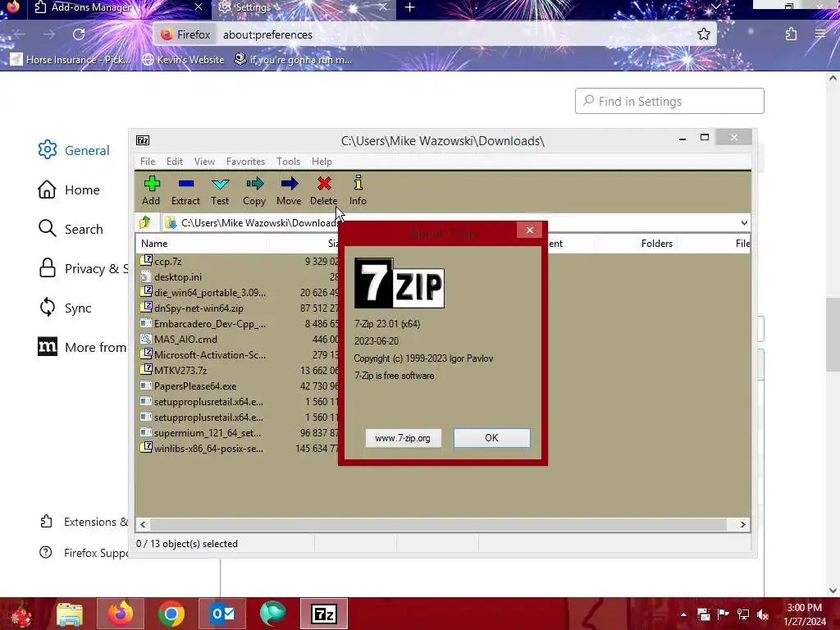Viewport: 840px width, 630px height.
Task: Click the Add toolbar icon in 7-Zip
Action: 152,185
